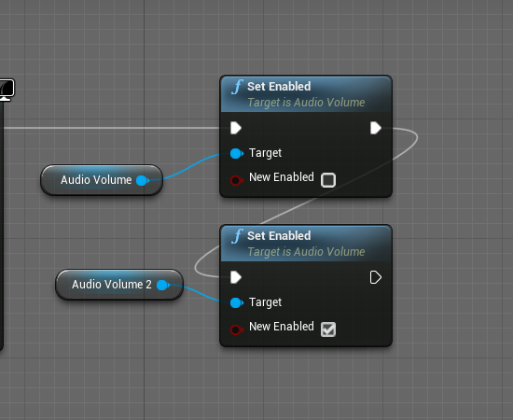Check New Enabled on top Set Enabled node
This screenshot has height=420, width=513.
coord(328,180)
